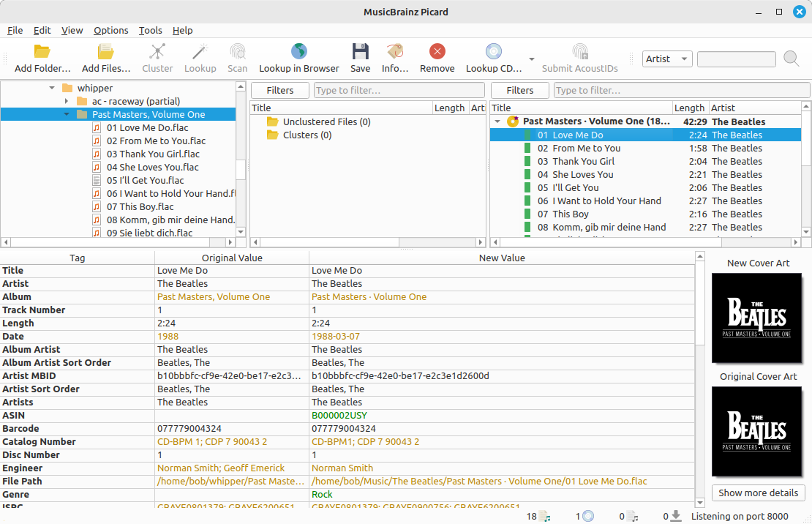Image resolution: width=812 pixels, height=524 pixels.
Task: Open the Tools menu
Action: [x=150, y=31]
